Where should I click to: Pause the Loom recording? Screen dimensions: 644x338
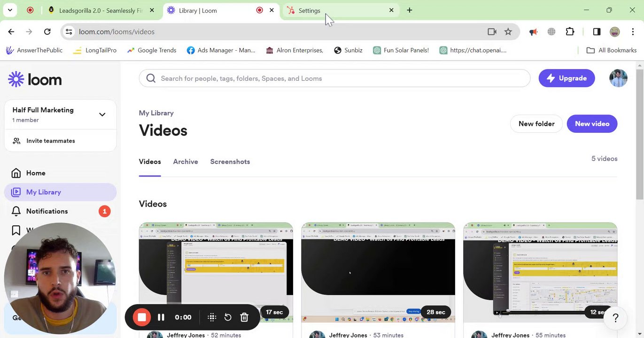pyautogui.click(x=161, y=317)
